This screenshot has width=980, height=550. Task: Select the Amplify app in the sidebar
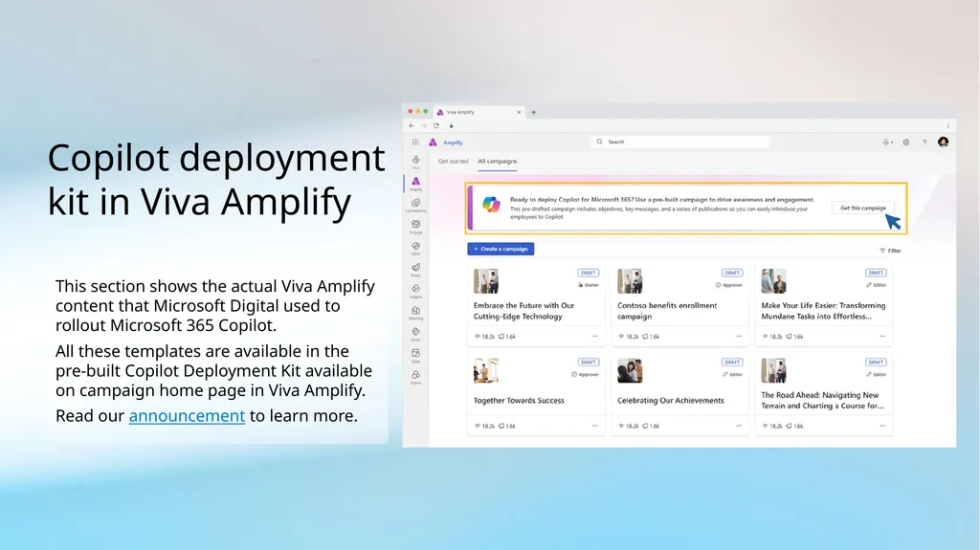click(x=415, y=184)
